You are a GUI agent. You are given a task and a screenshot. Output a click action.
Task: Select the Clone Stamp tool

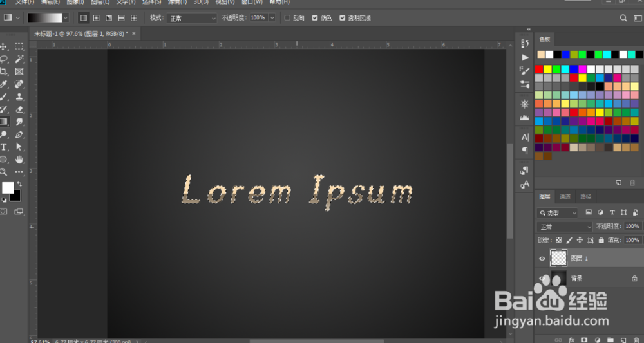point(19,97)
